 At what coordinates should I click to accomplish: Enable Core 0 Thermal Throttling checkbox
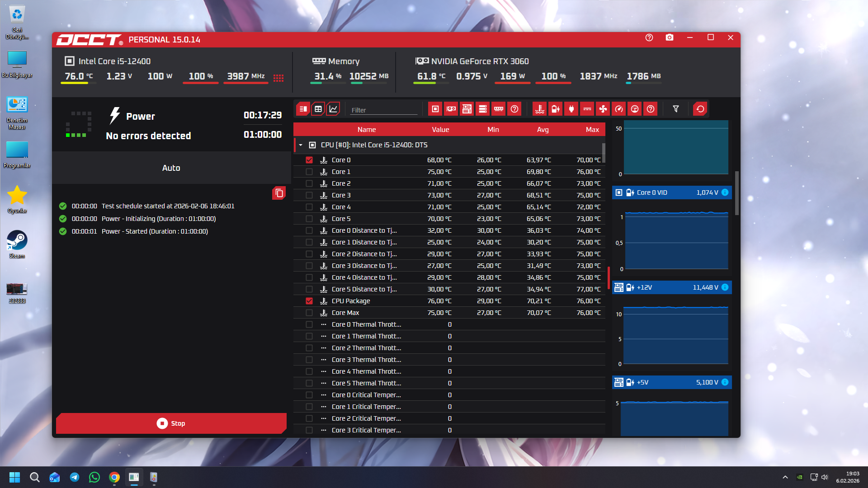(309, 324)
